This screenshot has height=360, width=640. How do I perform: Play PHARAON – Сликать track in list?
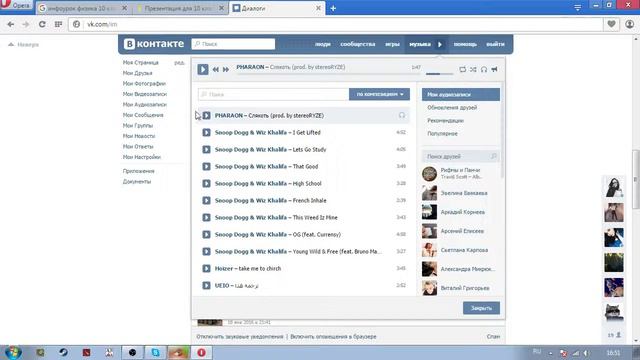click(x=207, y=116)
